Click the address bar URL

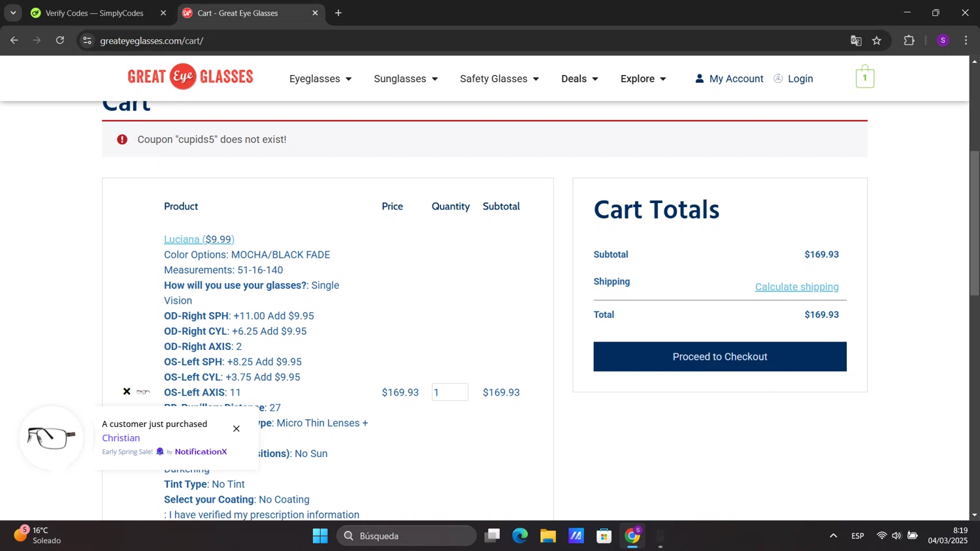(x=152, y=40)
